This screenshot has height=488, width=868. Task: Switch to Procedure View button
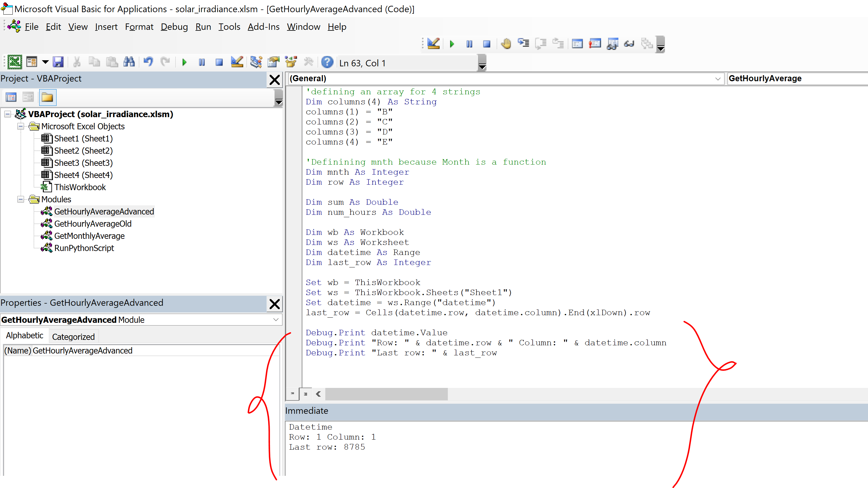pyautogui.click(x=292, y=394)
